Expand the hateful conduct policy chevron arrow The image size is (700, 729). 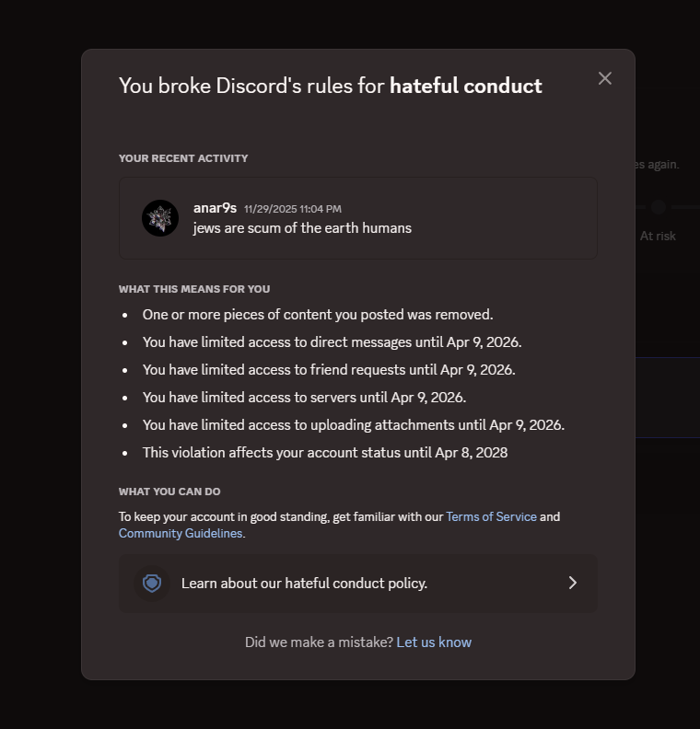point(573,583)
